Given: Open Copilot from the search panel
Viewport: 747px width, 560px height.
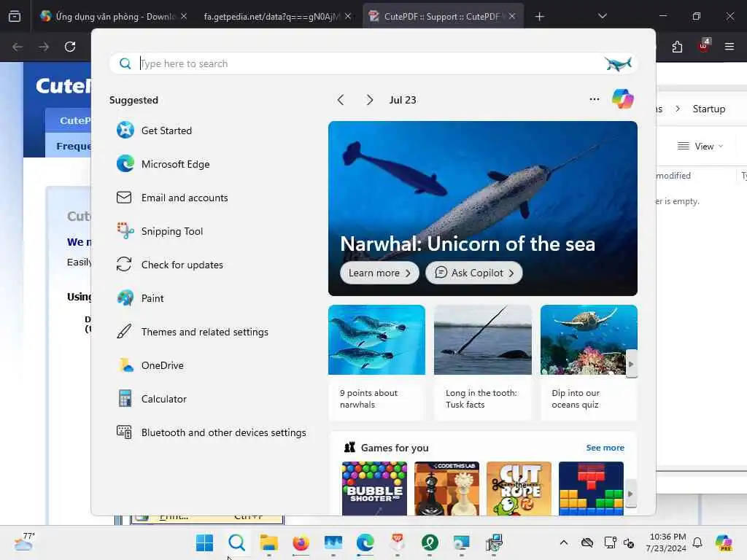Looking at the screenshot, I should pyautogui.click(x=623, y=99).
